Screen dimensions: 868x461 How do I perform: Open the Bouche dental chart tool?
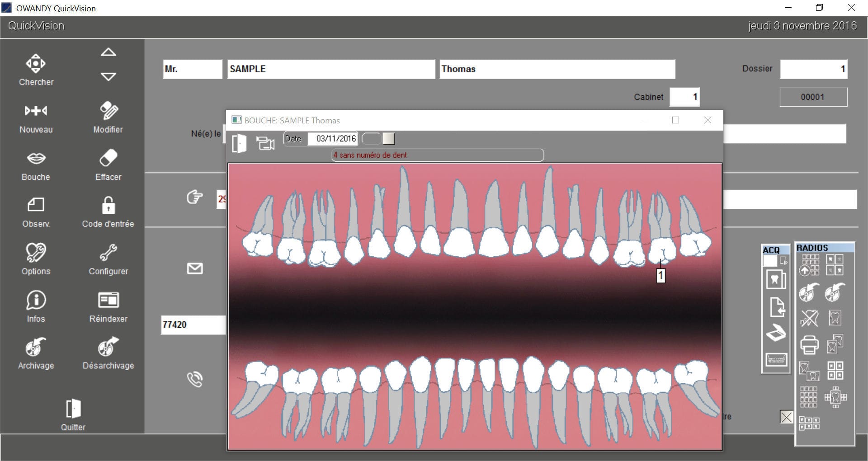[x=36, y=165]
